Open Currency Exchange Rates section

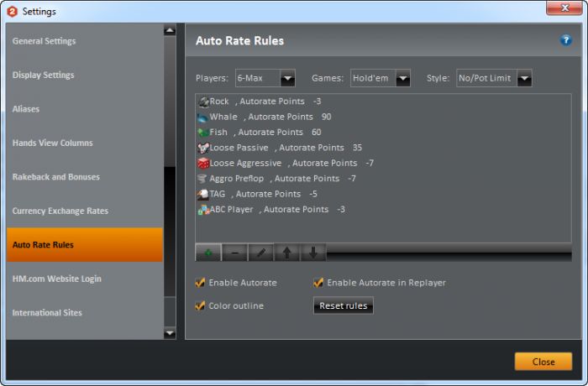click(x=85, y=211)
